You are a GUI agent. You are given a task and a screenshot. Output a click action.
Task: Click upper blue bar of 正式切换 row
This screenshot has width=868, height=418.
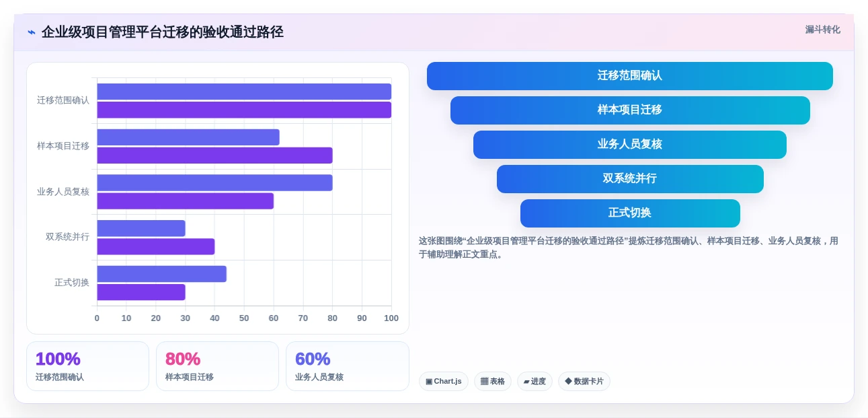(x=161, y=274)
